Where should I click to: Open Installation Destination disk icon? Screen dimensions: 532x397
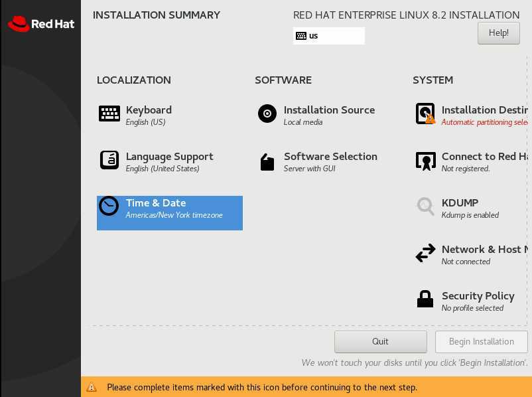tap(425, 114)
